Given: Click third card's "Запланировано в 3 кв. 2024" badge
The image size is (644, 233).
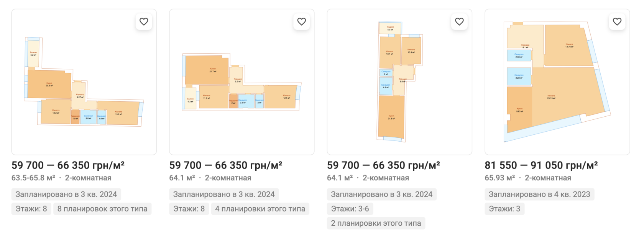Looking at the screenshot, I should (381, 194).
